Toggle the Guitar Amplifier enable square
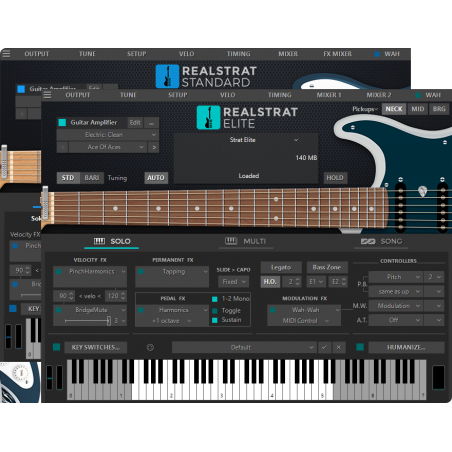Screen dimensions: 452x452 click(62, 122)
